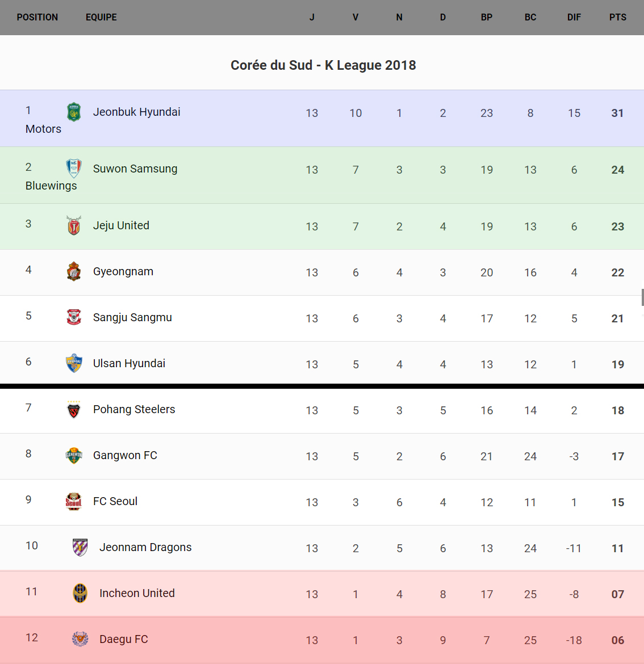Click the Jeonbuk Hyundai Motors club crest
The height and width of the screenshot is (664, 644).
pyautogui.click(x=74, y=112)
